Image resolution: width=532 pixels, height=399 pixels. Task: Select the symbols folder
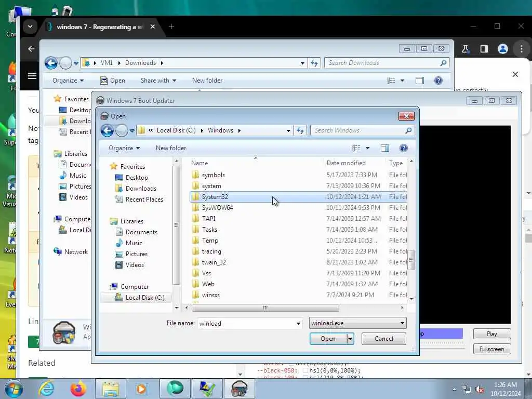[298, 175]
